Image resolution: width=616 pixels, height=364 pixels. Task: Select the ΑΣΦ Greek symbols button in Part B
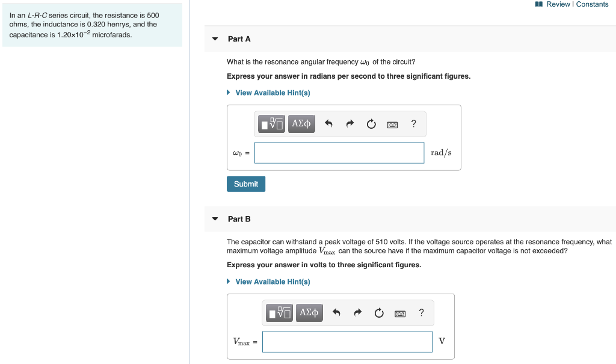pos(309,312)
